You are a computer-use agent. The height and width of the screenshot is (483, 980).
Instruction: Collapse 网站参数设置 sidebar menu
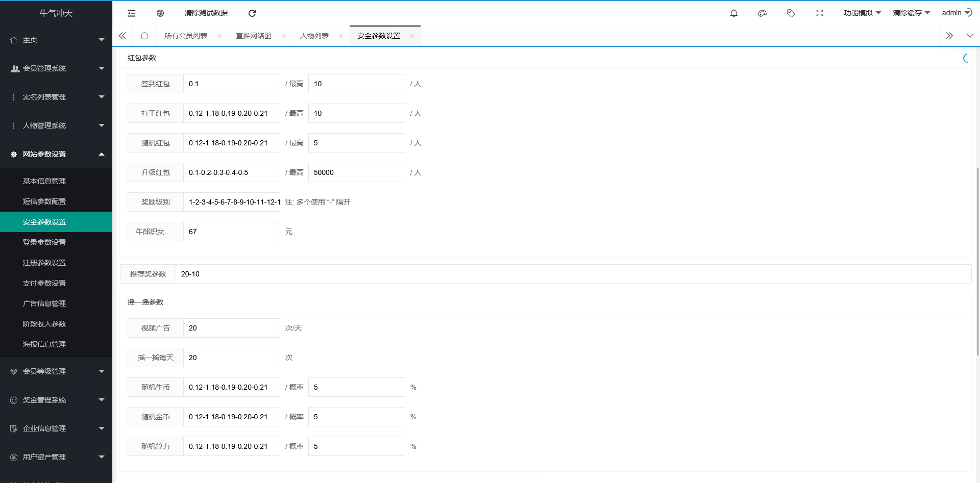pyautogui.click(x=56, y=154)
